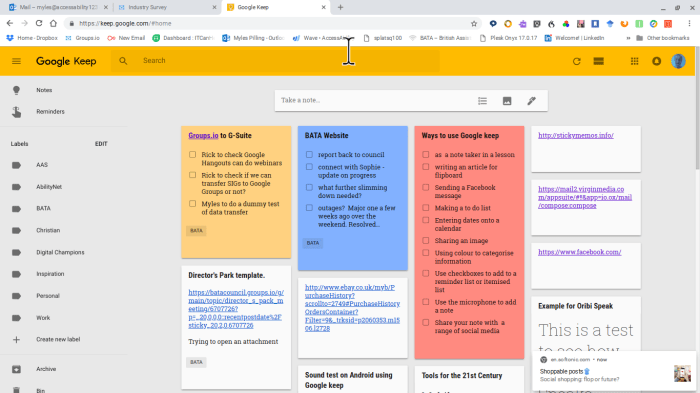
Task: Open the virginmedia mail compose link
Action: point(585,197)
